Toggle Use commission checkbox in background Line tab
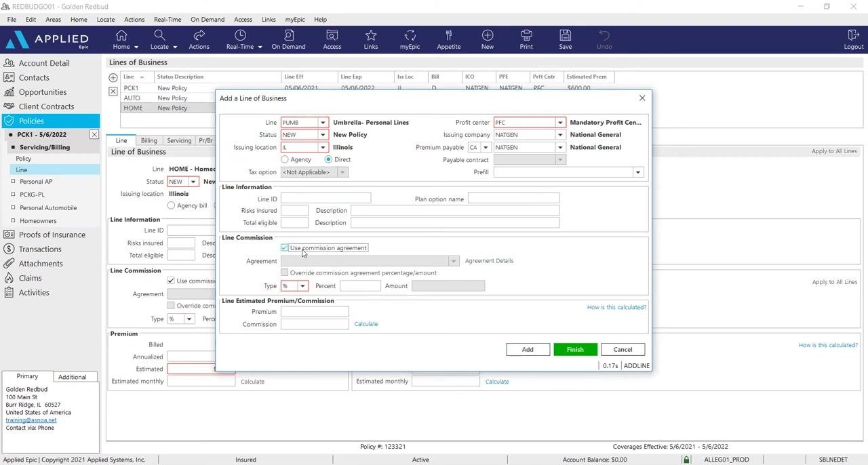 [171, 281]
